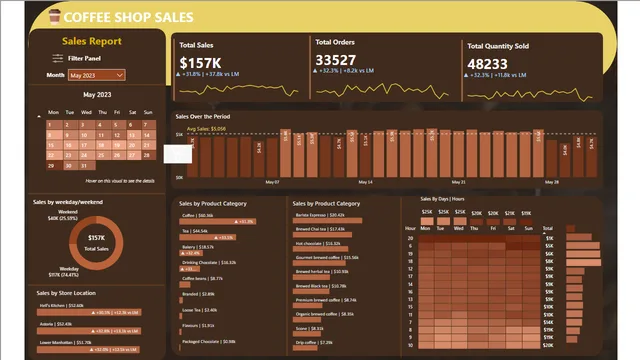640x360 pixels.
Task: Click the Mon column header in heatmap
Action: [x=425, y=229]
